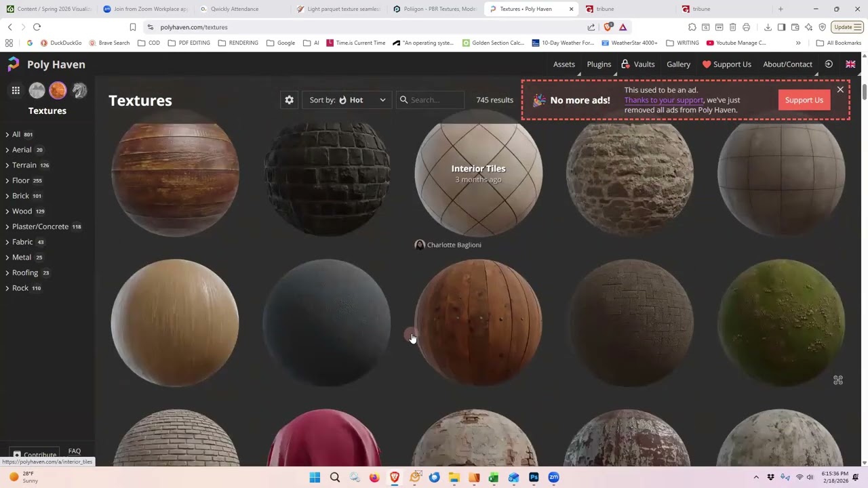This screenshot has width=868, height=488.
Task: Open the Brave Shields icon
Action: tap(608, 27)
